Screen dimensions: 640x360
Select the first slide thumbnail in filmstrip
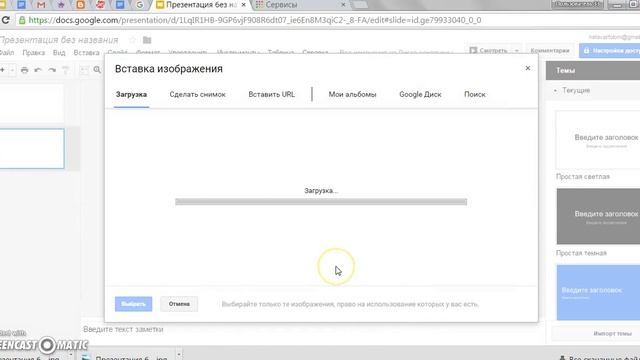point(32,103)
